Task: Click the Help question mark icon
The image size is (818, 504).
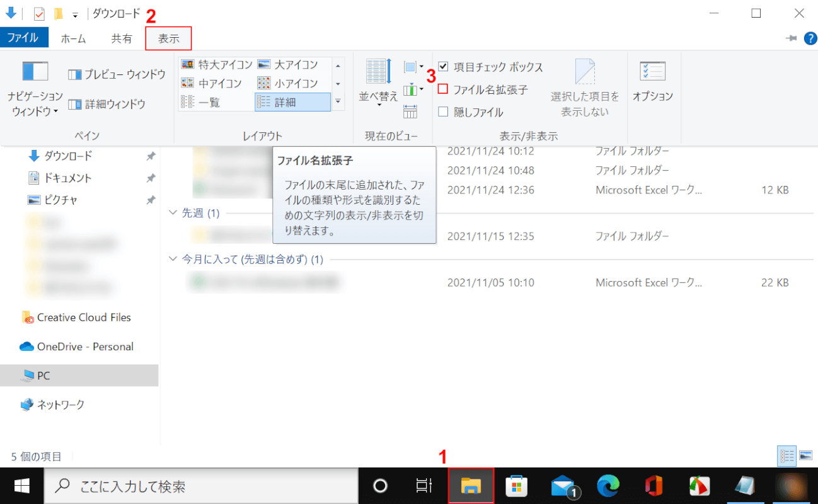Action: click(x=810, y=38)
